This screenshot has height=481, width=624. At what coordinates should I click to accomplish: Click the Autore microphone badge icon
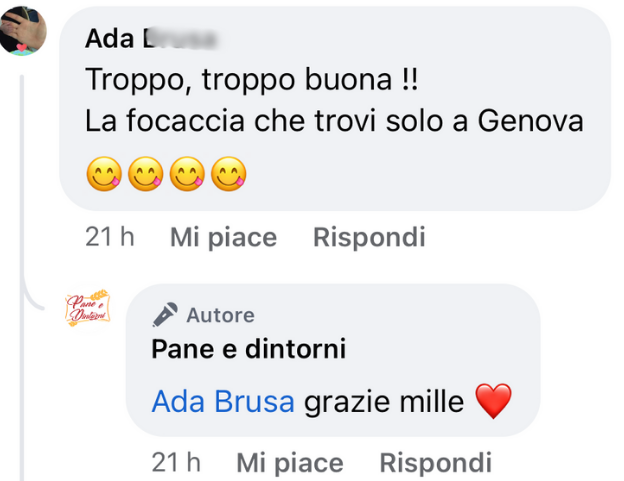coord(165,315)
